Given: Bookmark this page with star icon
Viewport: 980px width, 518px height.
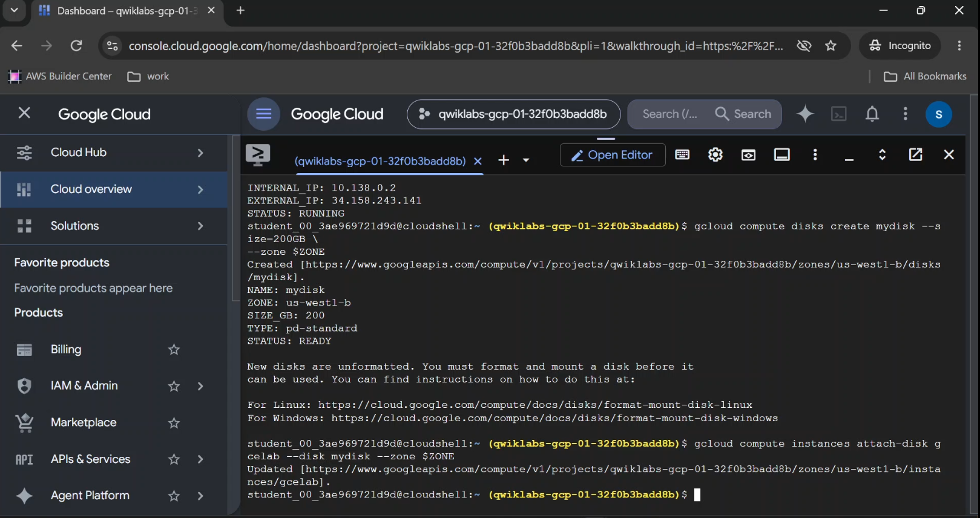Looking at the screenshot, I should pos(831,46).
